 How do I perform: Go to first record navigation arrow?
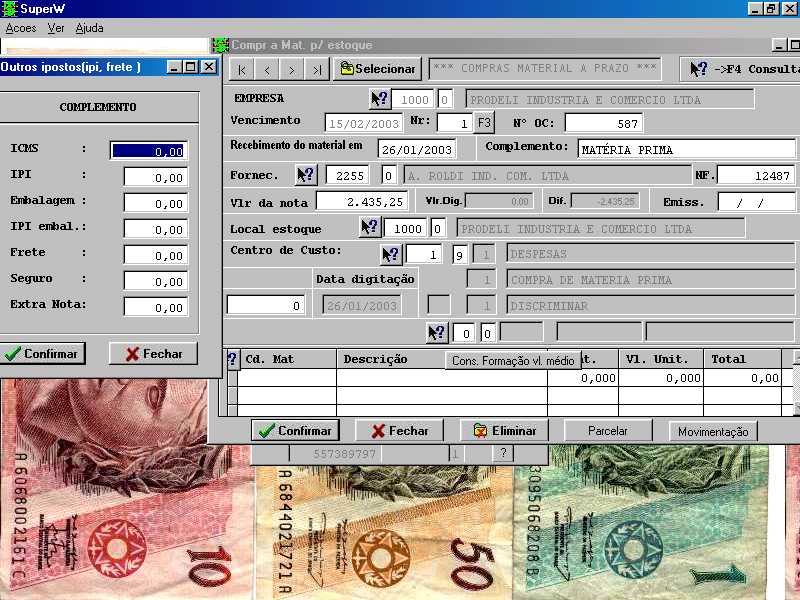click(242, 69)
